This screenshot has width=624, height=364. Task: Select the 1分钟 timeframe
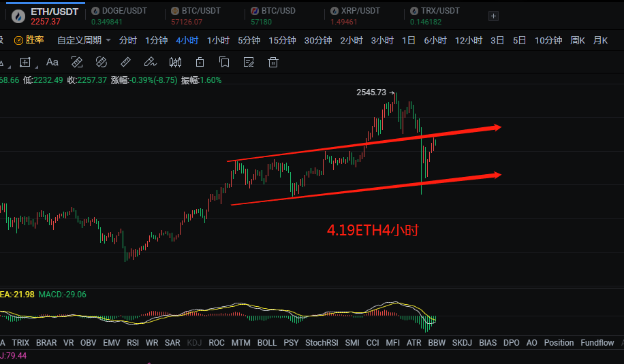coord(157,40)
